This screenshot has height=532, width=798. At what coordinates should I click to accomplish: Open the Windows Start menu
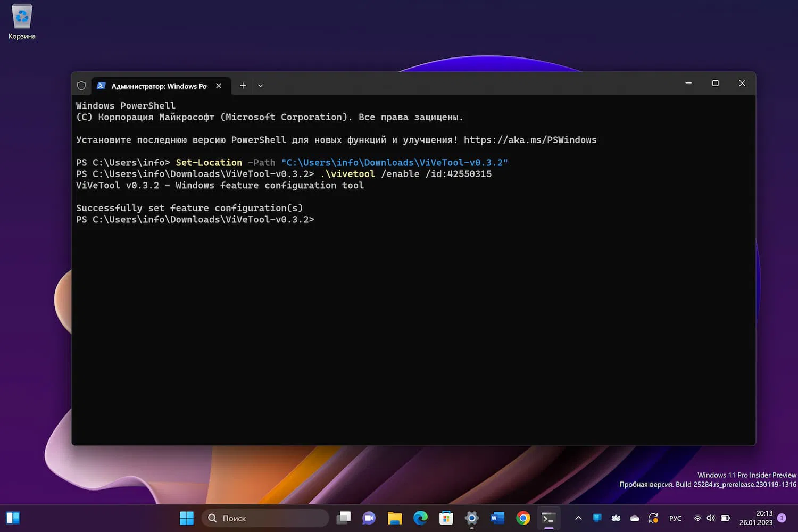pos(187,518)
